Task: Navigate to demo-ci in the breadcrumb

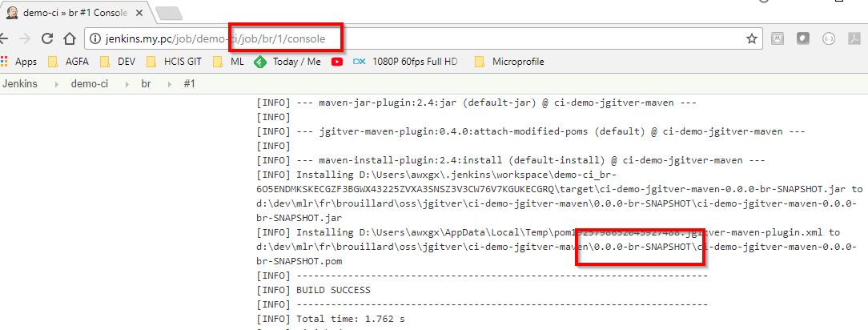Action: pyautogui.click(x=89, y=83)
